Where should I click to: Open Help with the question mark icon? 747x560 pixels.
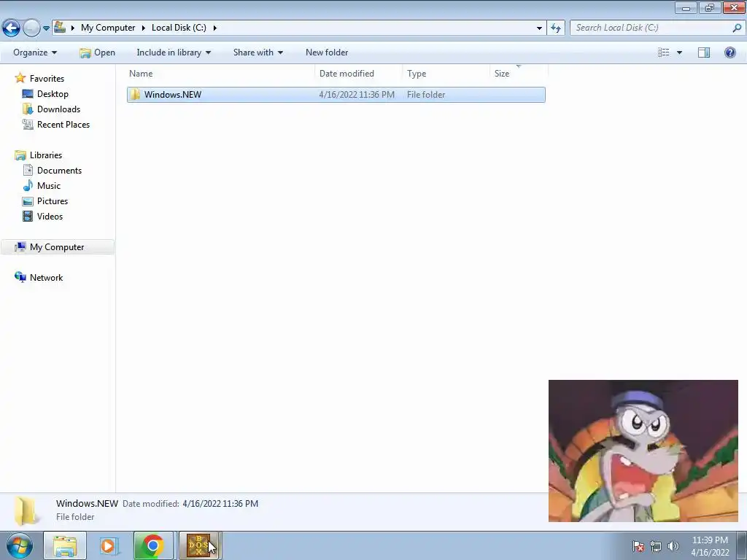729,52
